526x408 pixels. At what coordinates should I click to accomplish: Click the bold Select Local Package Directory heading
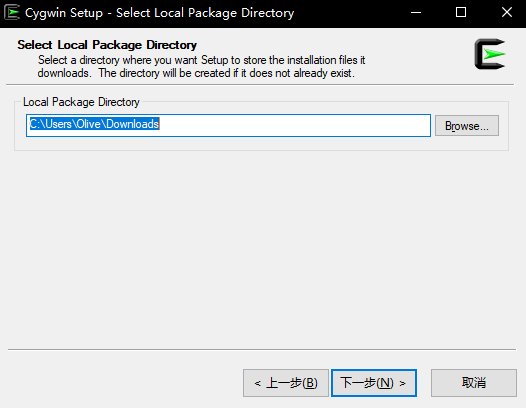pos(107,45)
